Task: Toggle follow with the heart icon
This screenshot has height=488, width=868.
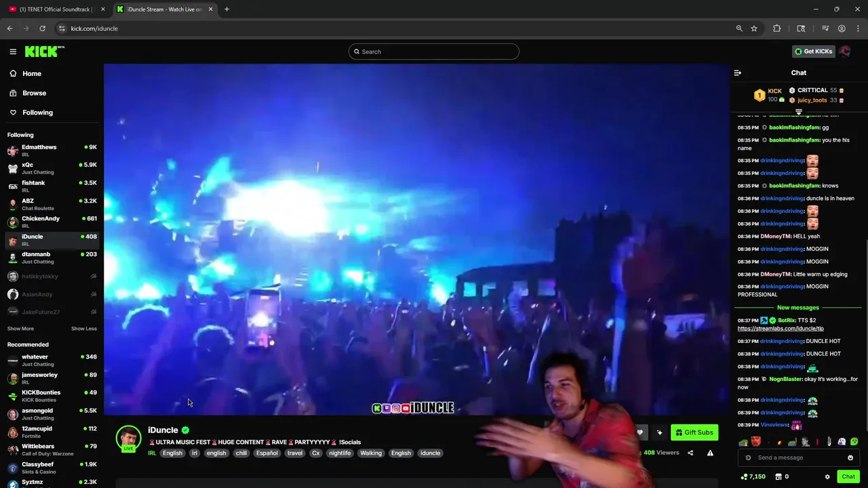Action: click(639, 432)
